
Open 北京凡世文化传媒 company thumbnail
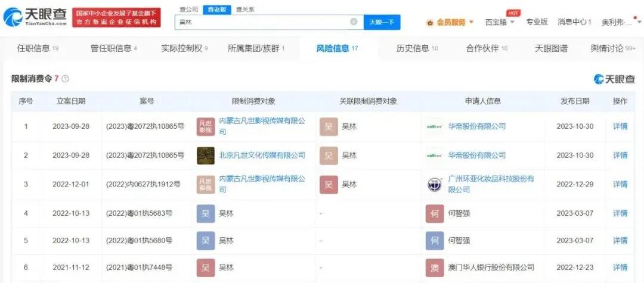[x=206, y=156]
